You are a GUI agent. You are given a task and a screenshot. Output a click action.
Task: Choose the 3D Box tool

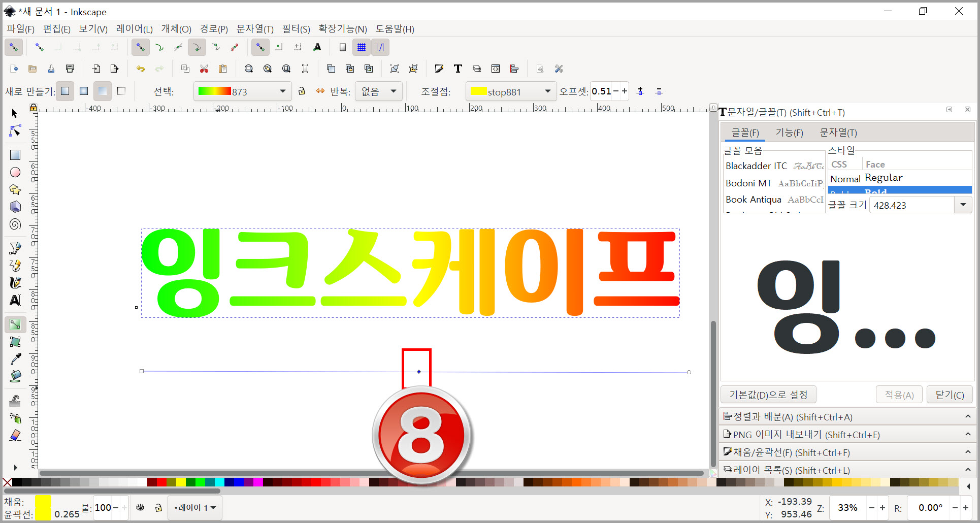point(15,207)
